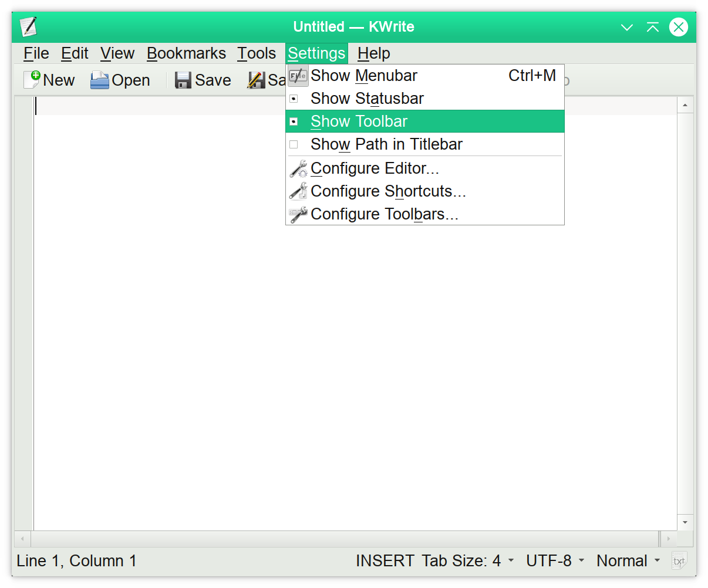Click the Open folder toolbar icon
708x588 pixels.
pyautogui.click(x=100, y=80)
